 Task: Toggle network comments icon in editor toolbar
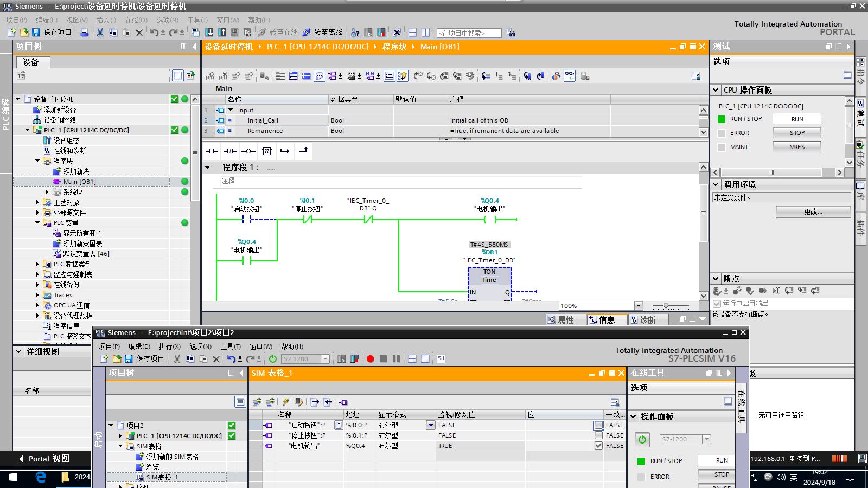tap(320, 76)
